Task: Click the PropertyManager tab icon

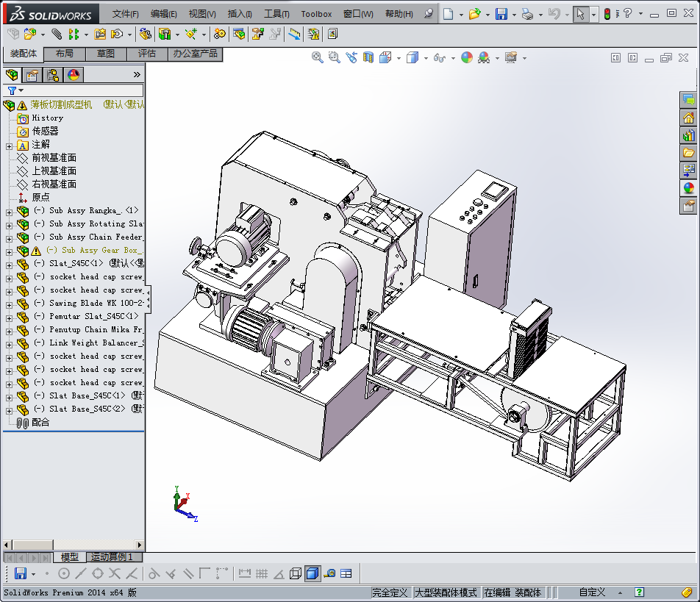Action: point(32,75)
